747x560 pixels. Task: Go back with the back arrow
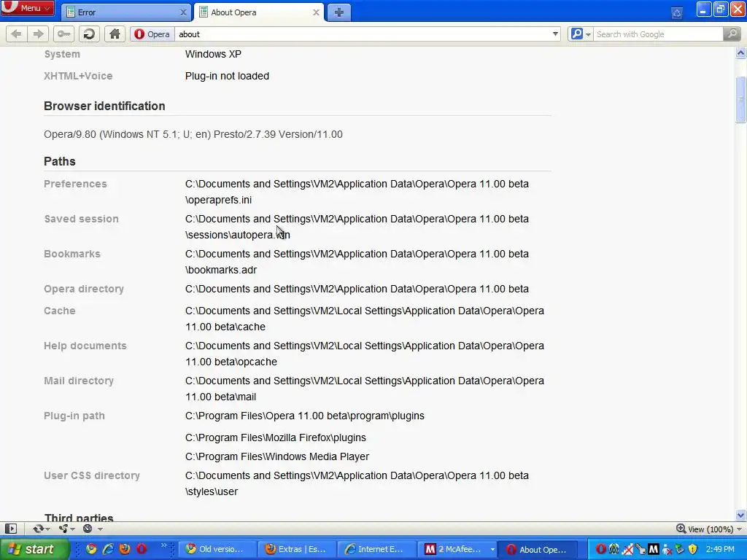point(16,34)
